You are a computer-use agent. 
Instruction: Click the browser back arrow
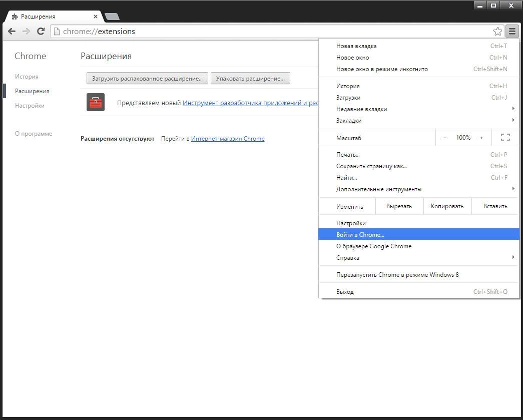(12, 32)
